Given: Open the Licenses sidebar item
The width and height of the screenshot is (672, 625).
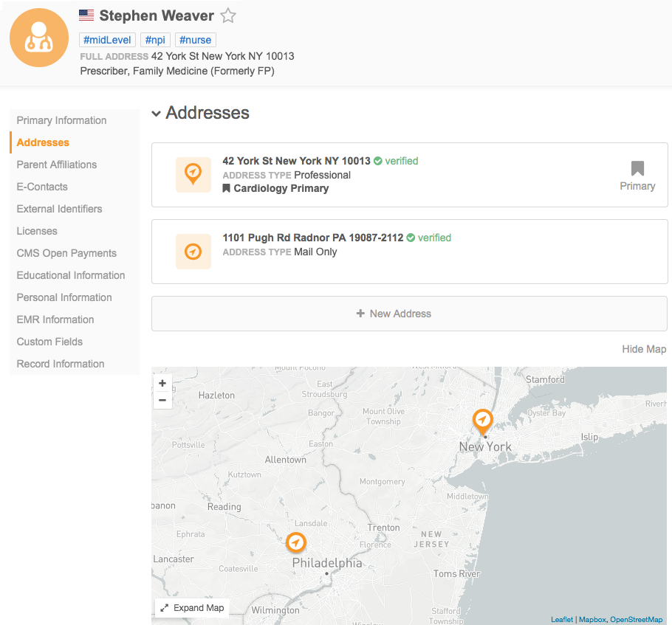Looking at the screenshot, I should point(37,231).
